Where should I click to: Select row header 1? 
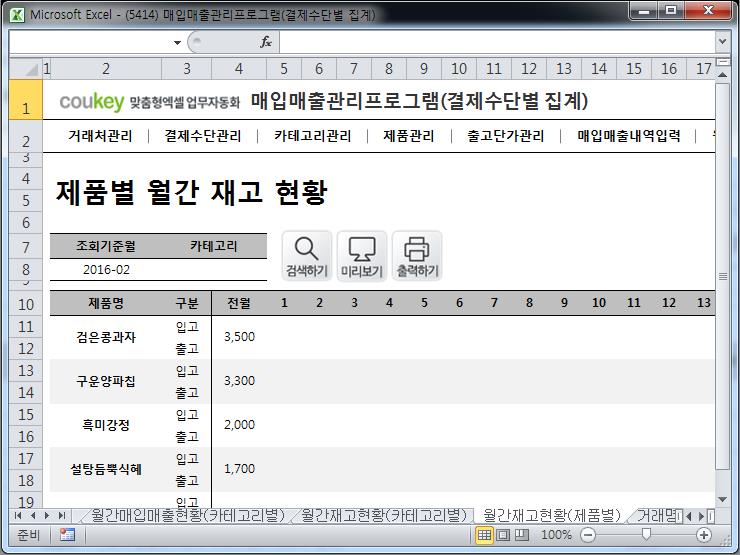click(26, 100)
